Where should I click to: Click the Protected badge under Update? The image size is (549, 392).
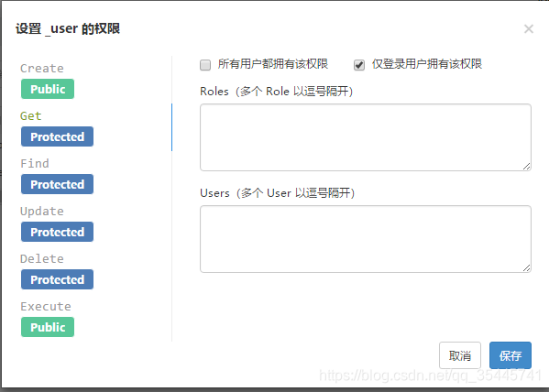pyautogui.click(x=57, y=232)
